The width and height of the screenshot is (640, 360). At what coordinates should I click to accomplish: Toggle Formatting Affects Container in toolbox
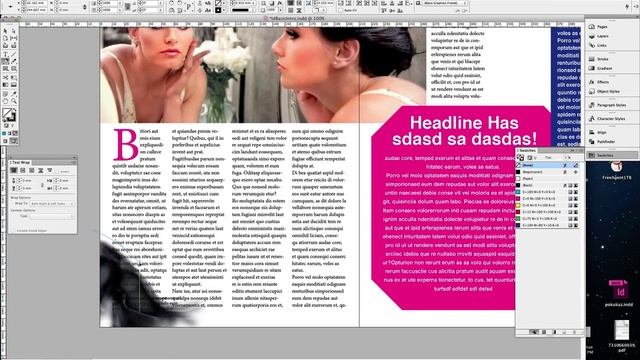(5, 126)
